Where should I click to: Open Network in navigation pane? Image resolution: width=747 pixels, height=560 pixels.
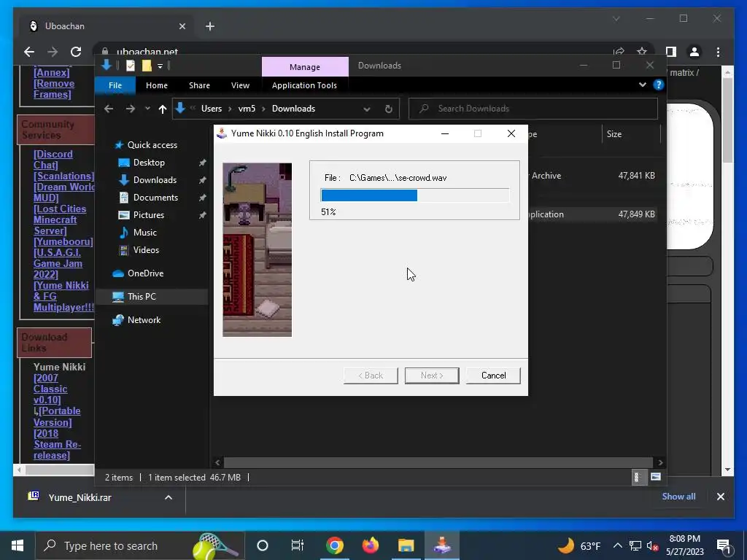coord(144,320)
